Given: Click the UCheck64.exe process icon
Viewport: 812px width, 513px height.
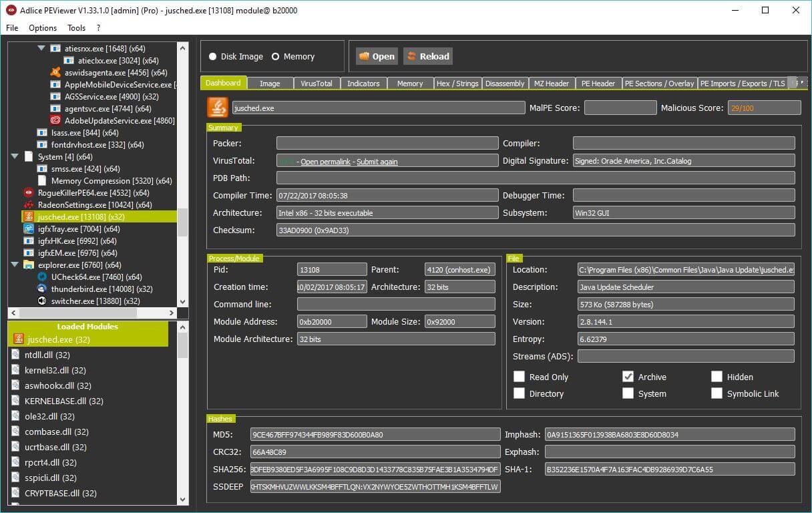Looking at the screenshot, I should [43, 277].
